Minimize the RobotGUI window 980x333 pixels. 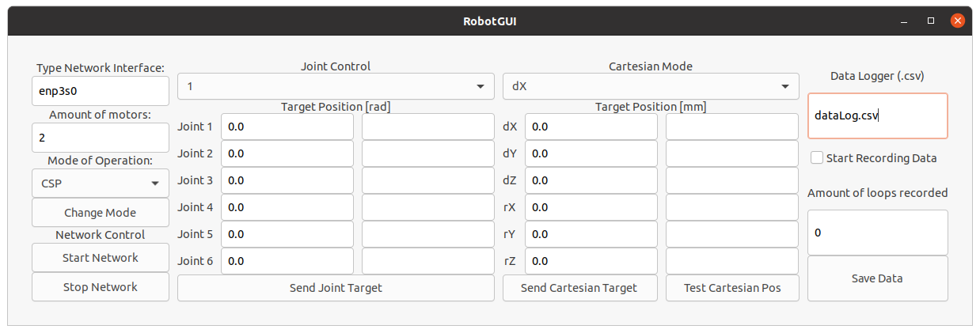coord(906,21)
